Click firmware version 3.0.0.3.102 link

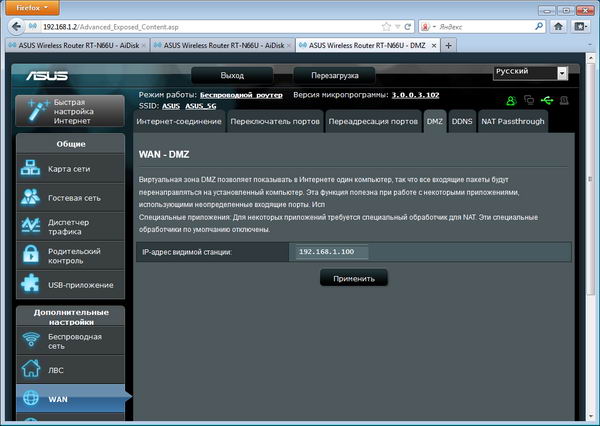pos(415,95)
